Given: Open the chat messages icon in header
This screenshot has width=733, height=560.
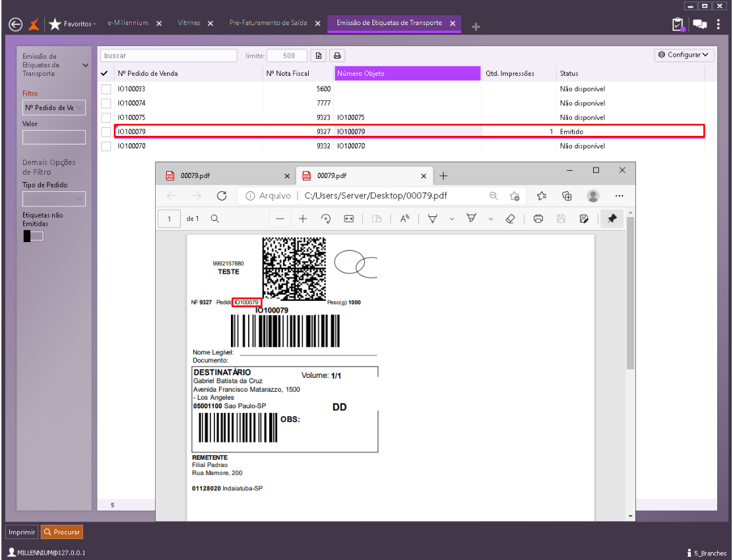Looking at the screenshot, I should [699, 24].
